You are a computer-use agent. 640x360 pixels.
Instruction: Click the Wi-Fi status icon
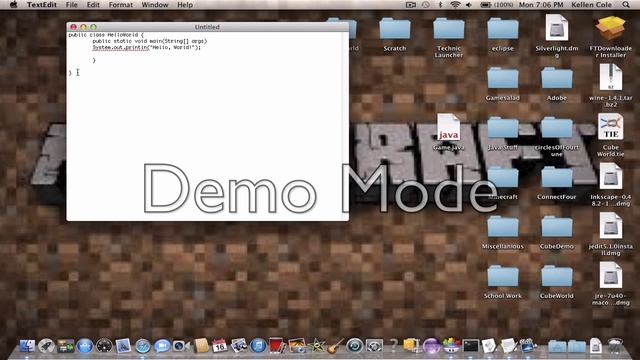[x=455, y=5]
